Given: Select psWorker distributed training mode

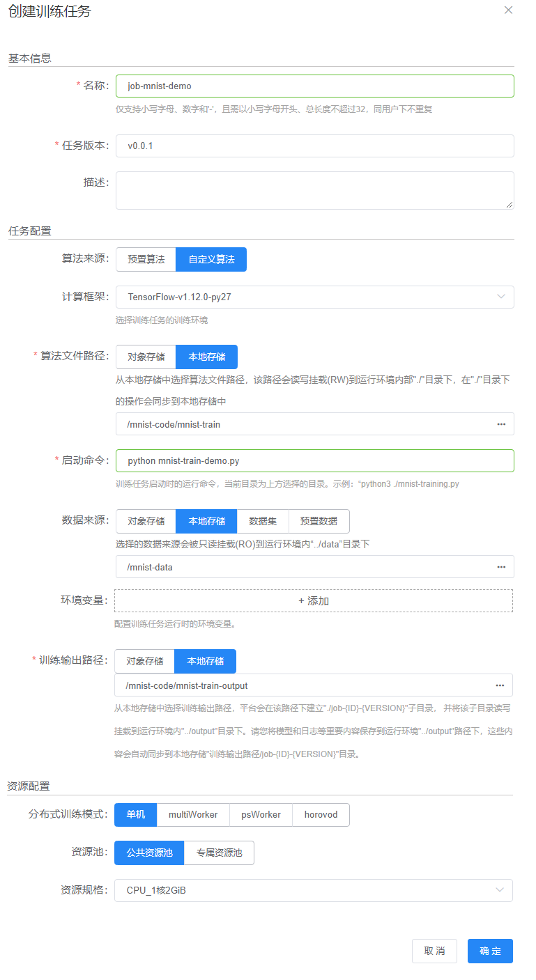Looking at the screenshot, I should pyautogui.click(x=261, y=814).
